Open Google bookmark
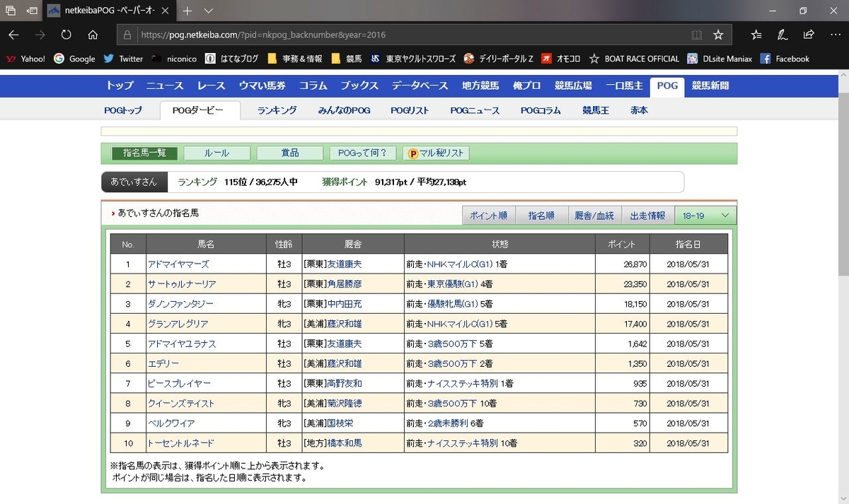Image resolution: width=849 pixels, height=504 pixels. tap(74, 59)
